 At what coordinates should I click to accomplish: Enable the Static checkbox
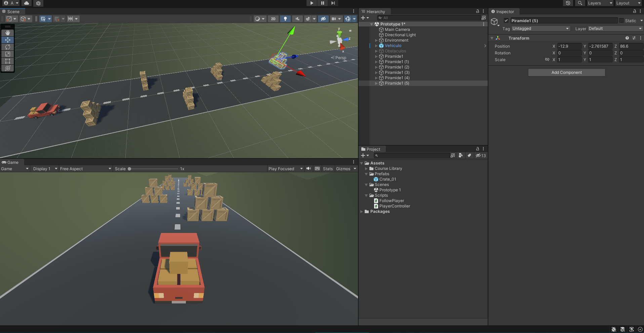pyautogui.click(x=621, y=20)
